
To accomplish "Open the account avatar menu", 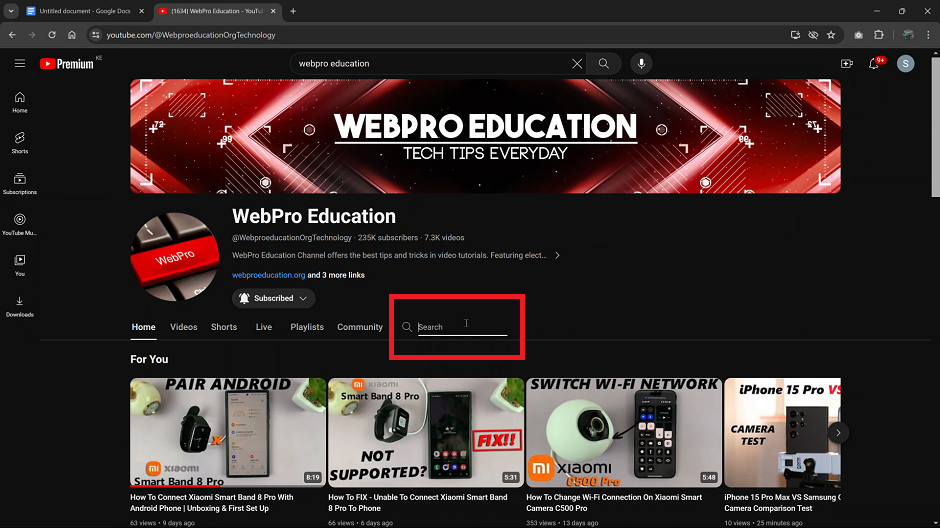I will pyautogui.click(x=905, y=64).
